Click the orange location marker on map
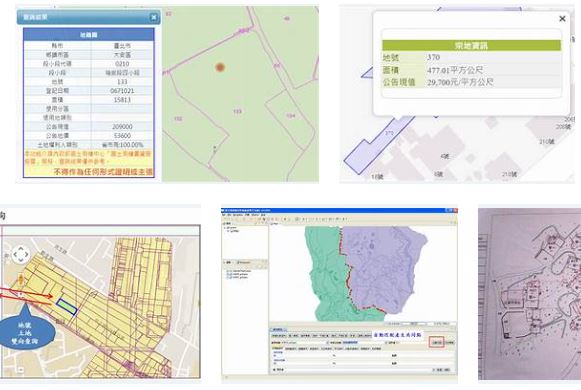581x390 pixels. (220, 67)
